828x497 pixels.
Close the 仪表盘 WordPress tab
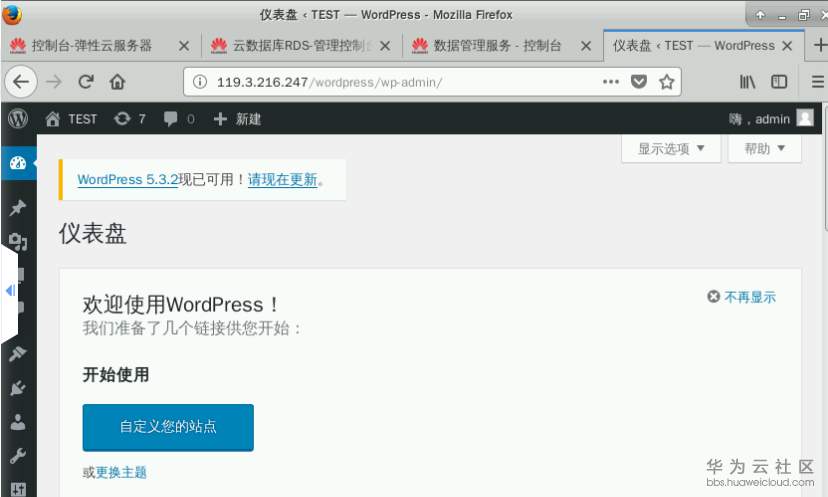787,46
